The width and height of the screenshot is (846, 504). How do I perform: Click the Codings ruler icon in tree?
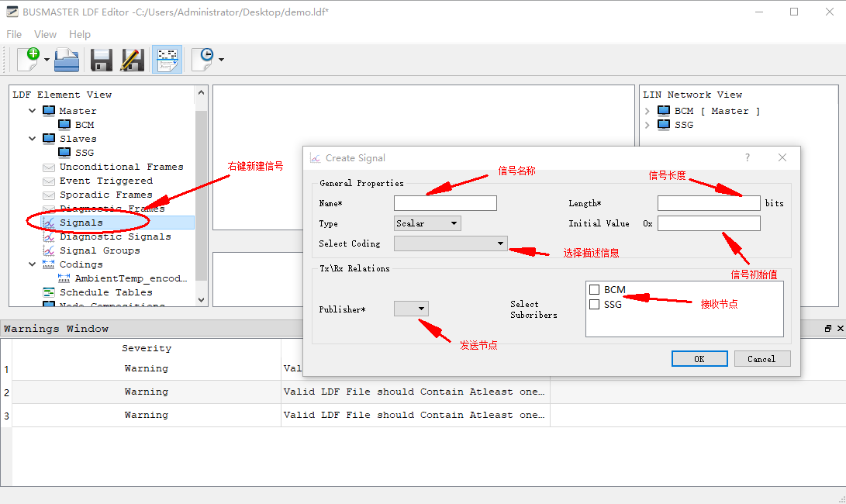tap(49, 264)
